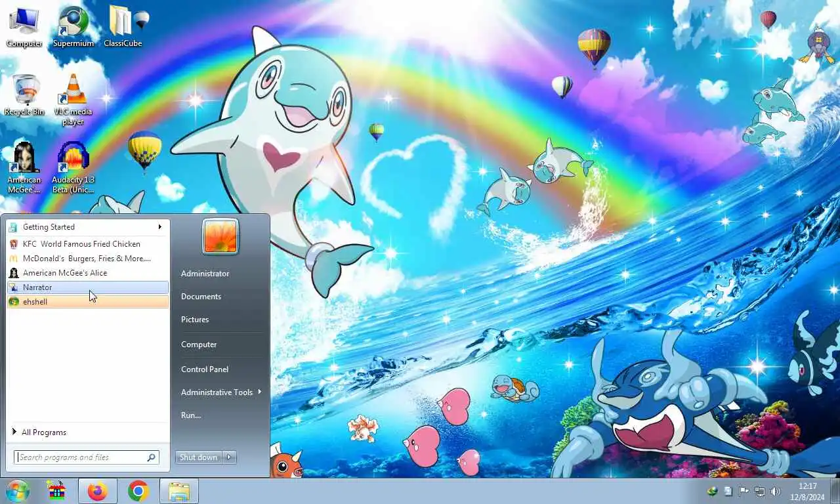Launch Audacity 1.3 Beta shortcut

click(x=73, y=168)
